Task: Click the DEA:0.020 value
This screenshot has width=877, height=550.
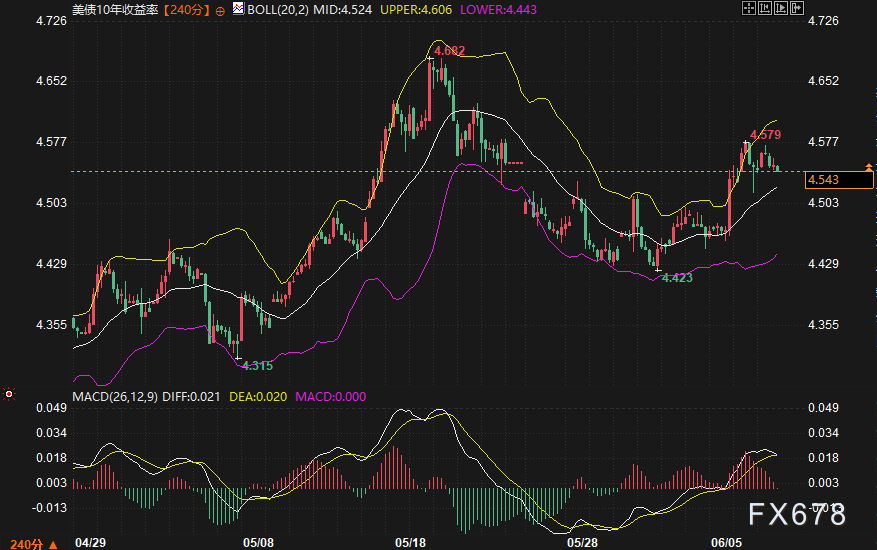Action: pyautogui.click(x=258, y=397)
